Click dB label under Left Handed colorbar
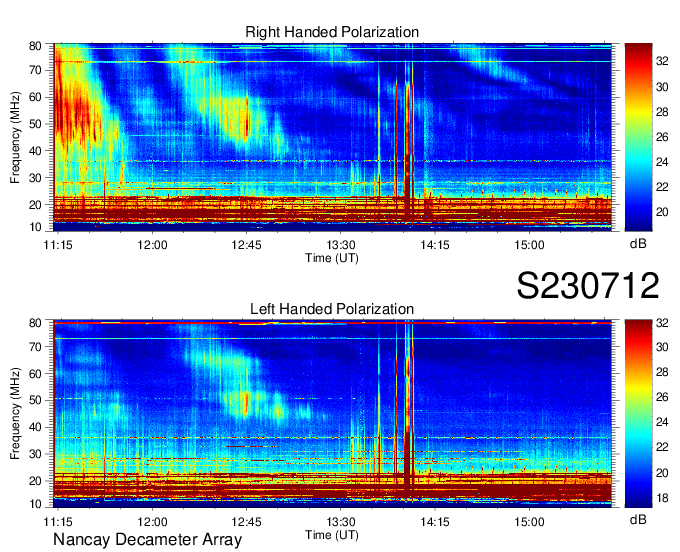Screen dimensions: 680x552 click(x=638, y=519)
